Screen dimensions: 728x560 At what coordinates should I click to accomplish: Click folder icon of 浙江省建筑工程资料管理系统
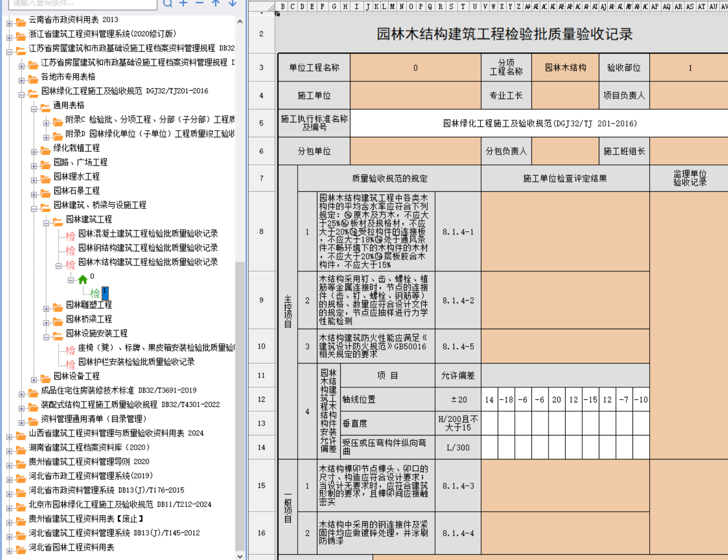pos(21,36)
